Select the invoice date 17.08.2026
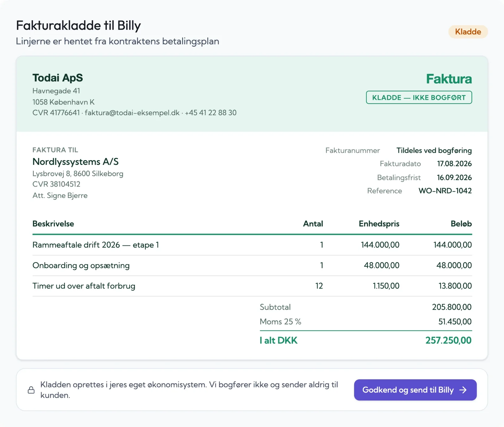The image size is (504, 427). 454,164
